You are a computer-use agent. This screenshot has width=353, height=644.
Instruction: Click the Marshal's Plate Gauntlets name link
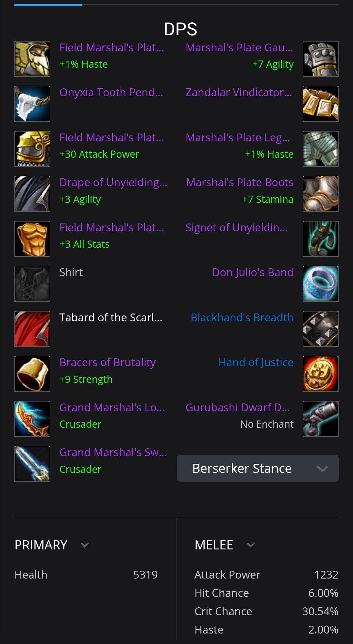[239, 48]
